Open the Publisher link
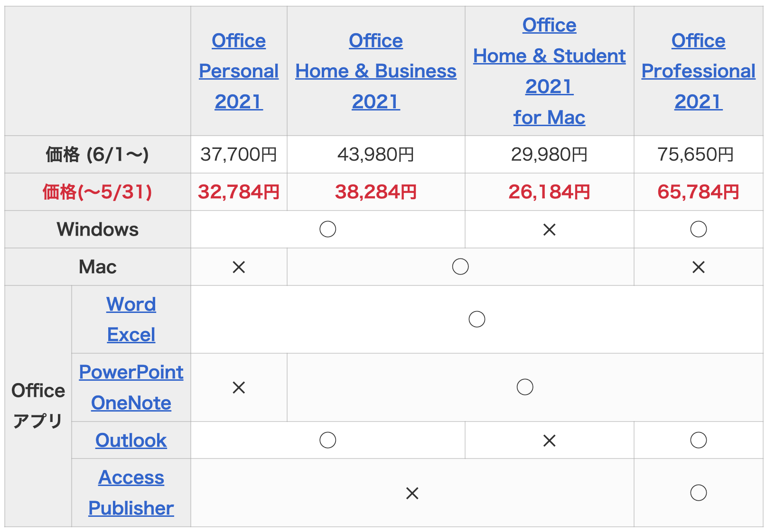The image size is (766, 532). click(x=131, y=508)
